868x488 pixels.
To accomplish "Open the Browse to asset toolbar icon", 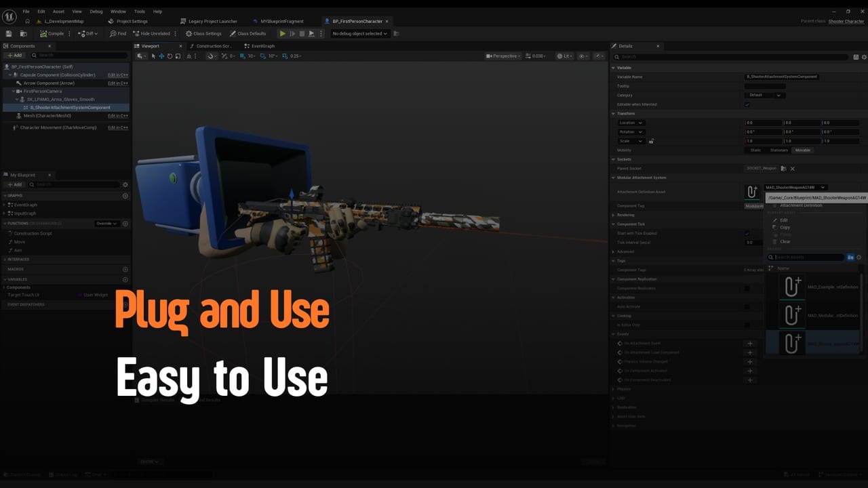I will 24,33.
